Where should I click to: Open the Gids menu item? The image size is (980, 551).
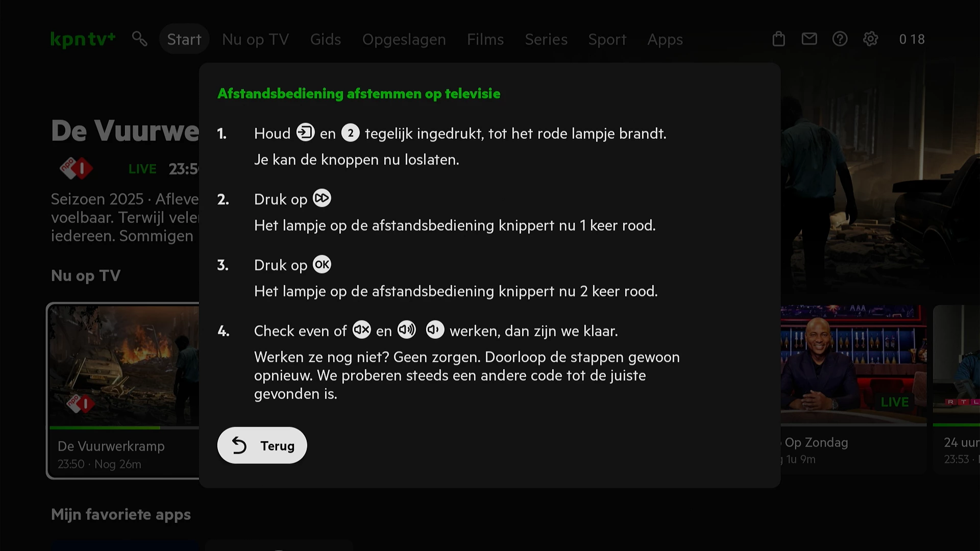[325, 39]
